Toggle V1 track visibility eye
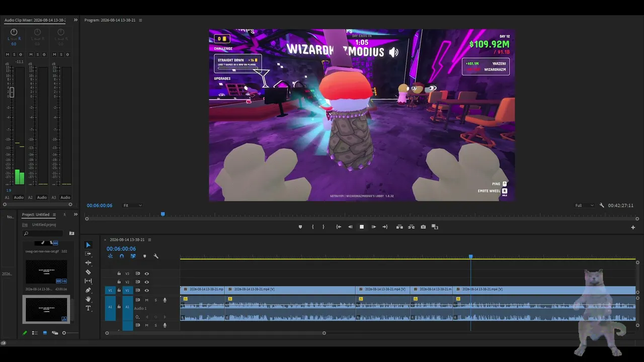This screenshot has width=644, height=362. (147, 290)
